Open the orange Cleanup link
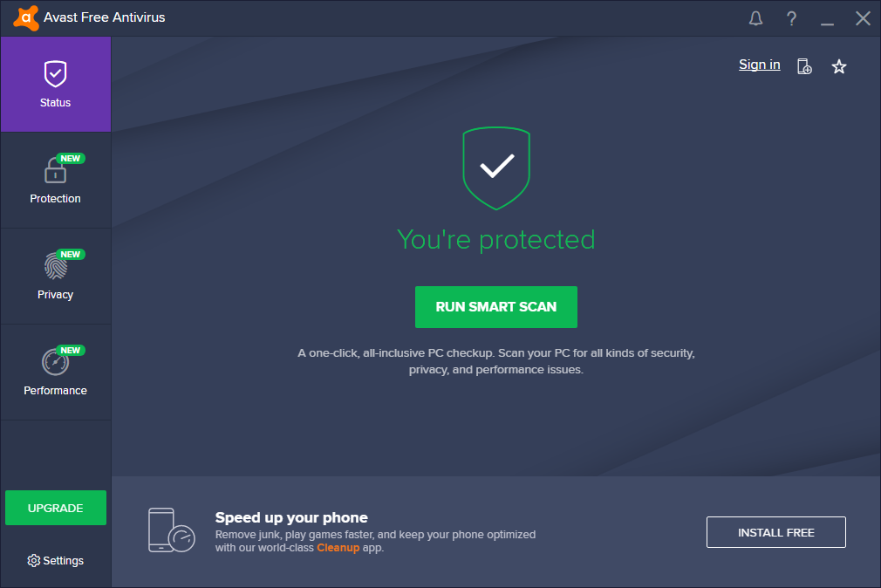 (338, 548)
